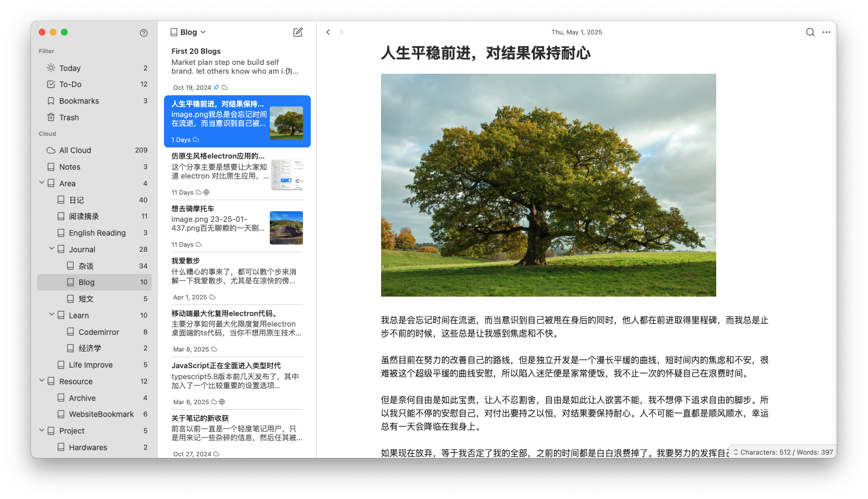Click the notebook icon beside the Blog title
868x499 pixels.
click(174, 32)
